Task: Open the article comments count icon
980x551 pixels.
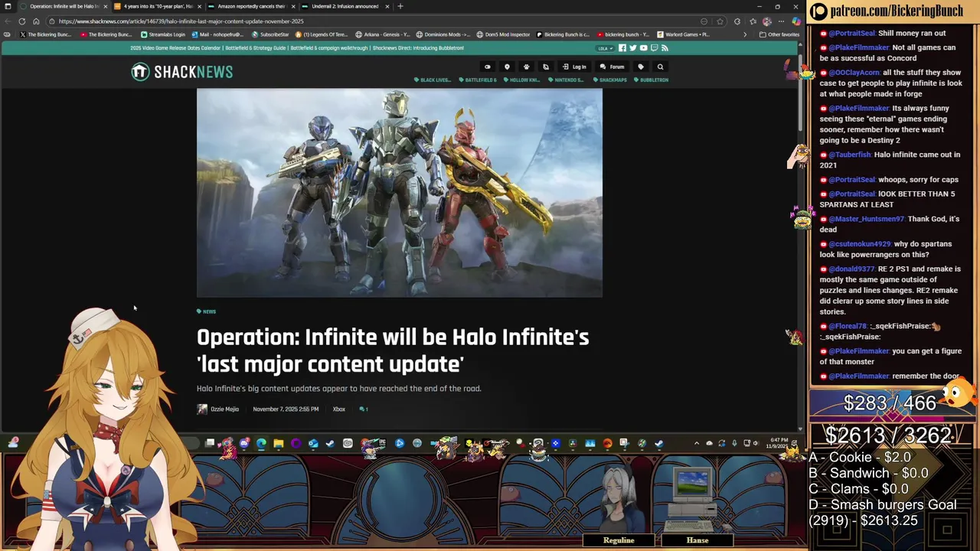Action: coord(364,409)
